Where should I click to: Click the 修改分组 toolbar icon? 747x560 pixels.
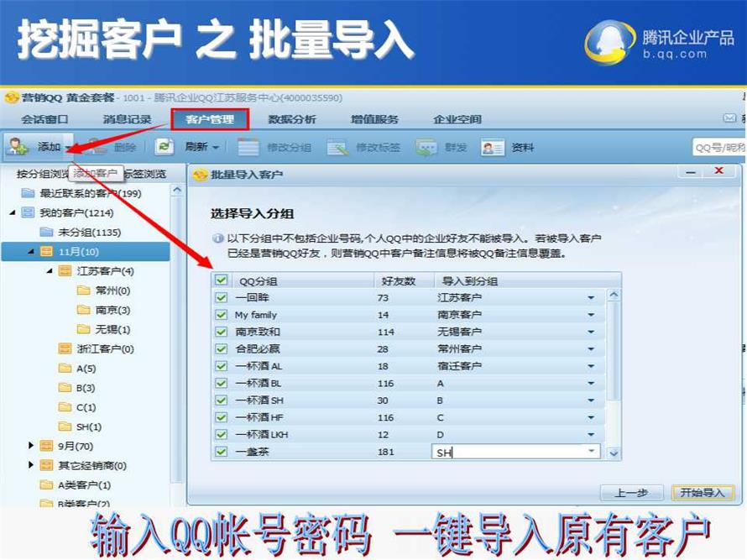click(248, 148)
